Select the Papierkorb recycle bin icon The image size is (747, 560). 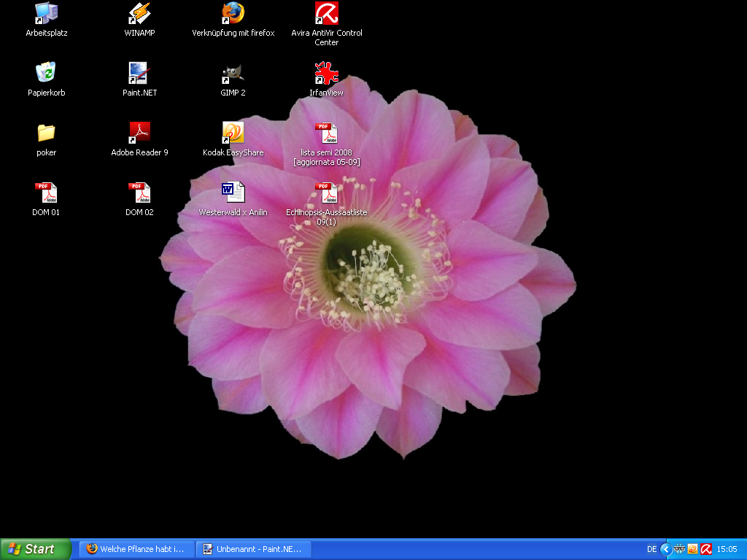coord(46,73)
